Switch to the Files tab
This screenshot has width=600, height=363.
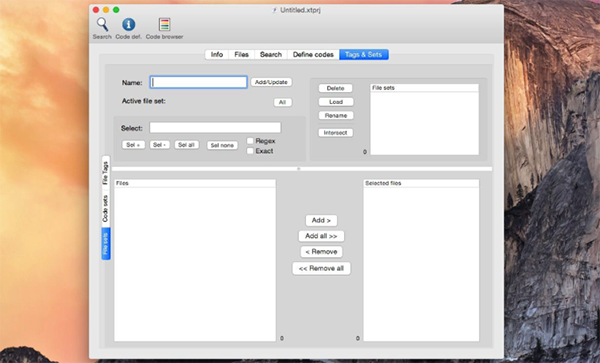pyautogui.click(x=241, y=55)
